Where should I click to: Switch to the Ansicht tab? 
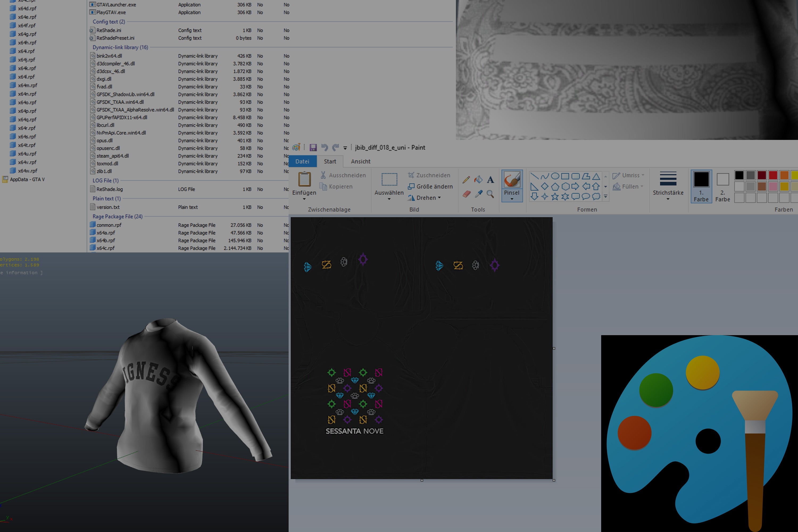tap(360, 161)
